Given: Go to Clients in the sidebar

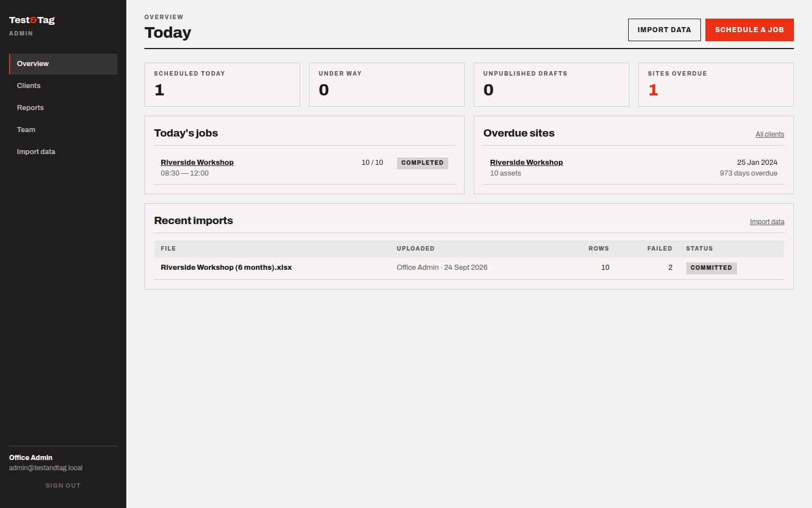Looking at the screenshot, I should (63, 86).
